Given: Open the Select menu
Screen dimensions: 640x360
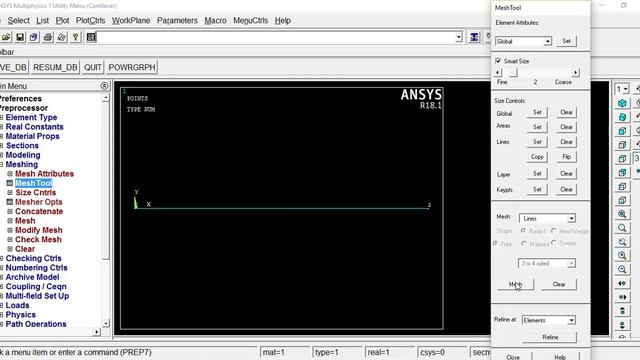Looking at the screenshot, I should (18, 20).
